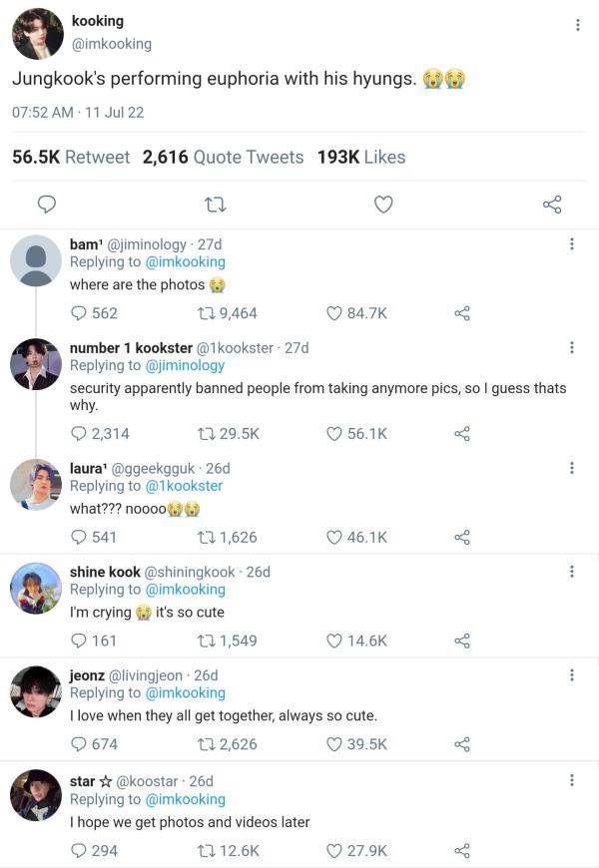Screen dimensions: 599x868
Task: Retweet star's reply about photos and videos
Action: coord(209,851)
